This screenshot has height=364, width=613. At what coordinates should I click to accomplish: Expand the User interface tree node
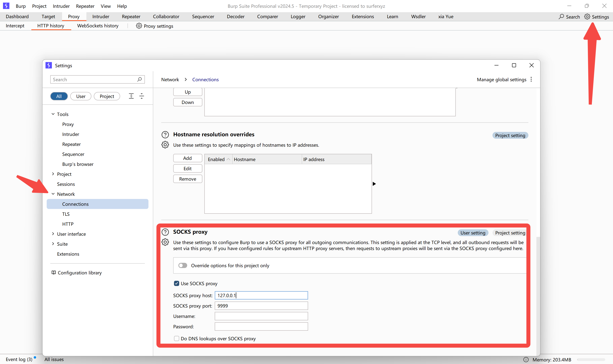53,234
